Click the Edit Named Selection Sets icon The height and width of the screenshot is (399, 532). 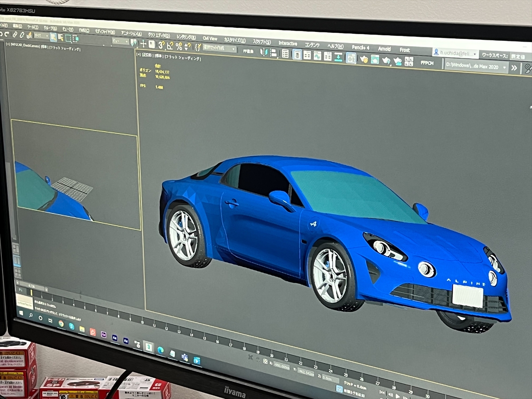198,47
